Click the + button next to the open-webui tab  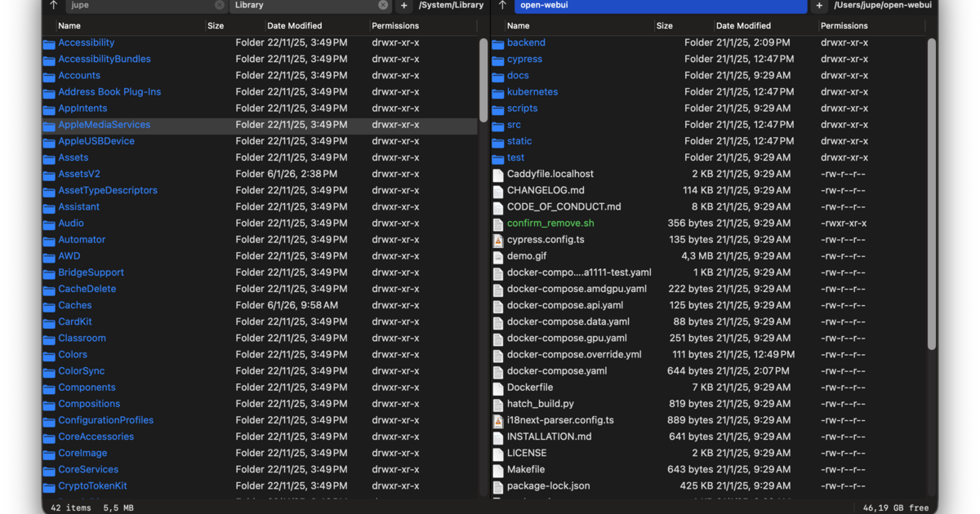click(818, 7)
